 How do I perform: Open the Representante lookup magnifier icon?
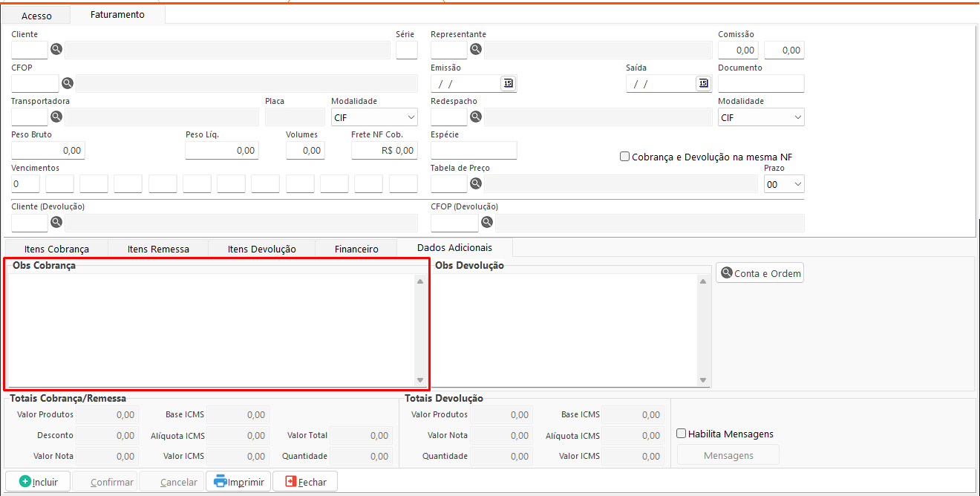click(x=476, y=50)
